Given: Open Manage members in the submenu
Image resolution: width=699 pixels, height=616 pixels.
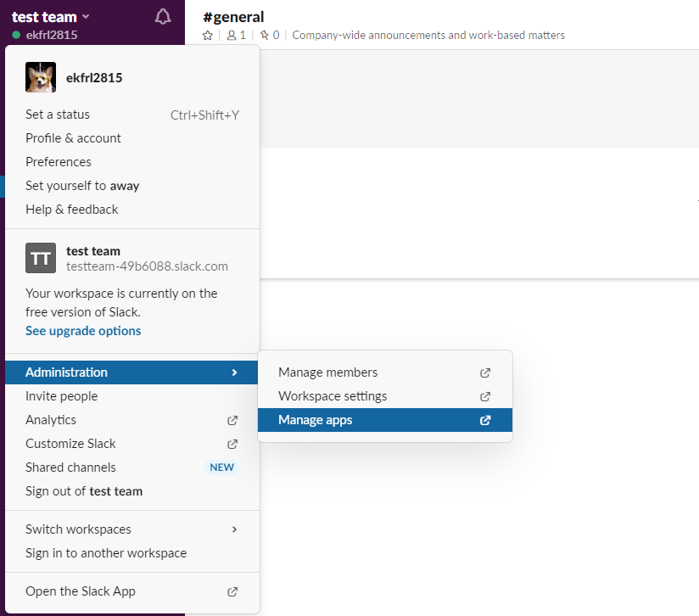Looking at the screenshot, I should click(385, 372).
